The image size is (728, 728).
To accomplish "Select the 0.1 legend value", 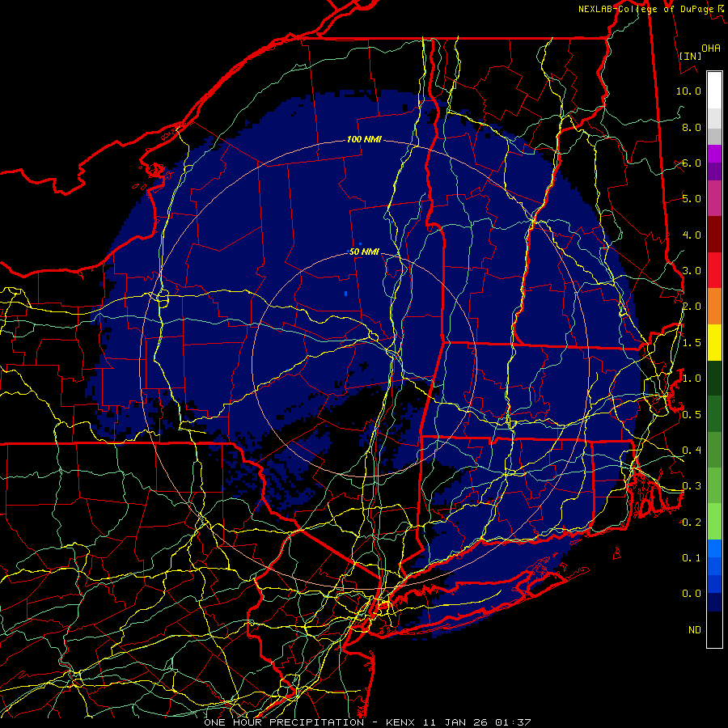I will pyautogui.click(x=692, y=558).
